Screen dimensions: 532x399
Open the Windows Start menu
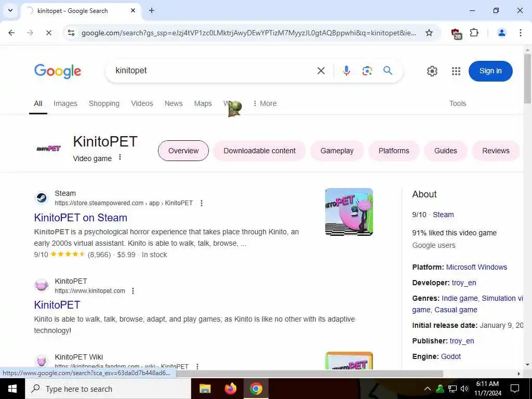[12, 389]
